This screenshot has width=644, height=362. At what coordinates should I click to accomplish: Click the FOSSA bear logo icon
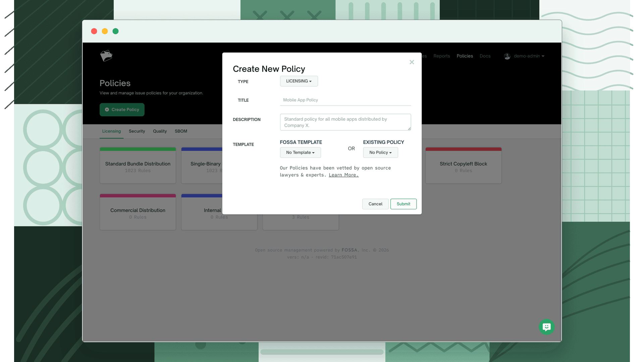106,56
